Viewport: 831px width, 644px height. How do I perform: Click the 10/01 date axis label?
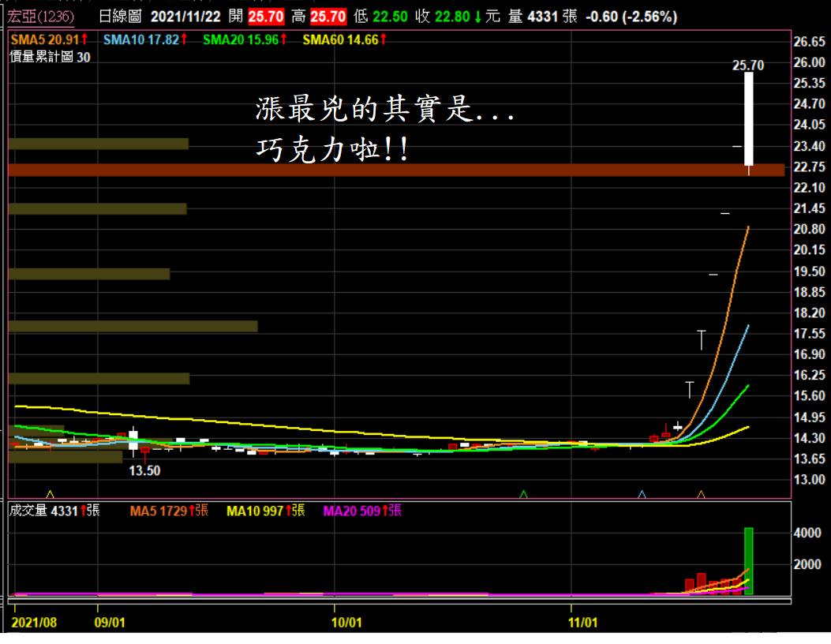[x=347, y=622]
